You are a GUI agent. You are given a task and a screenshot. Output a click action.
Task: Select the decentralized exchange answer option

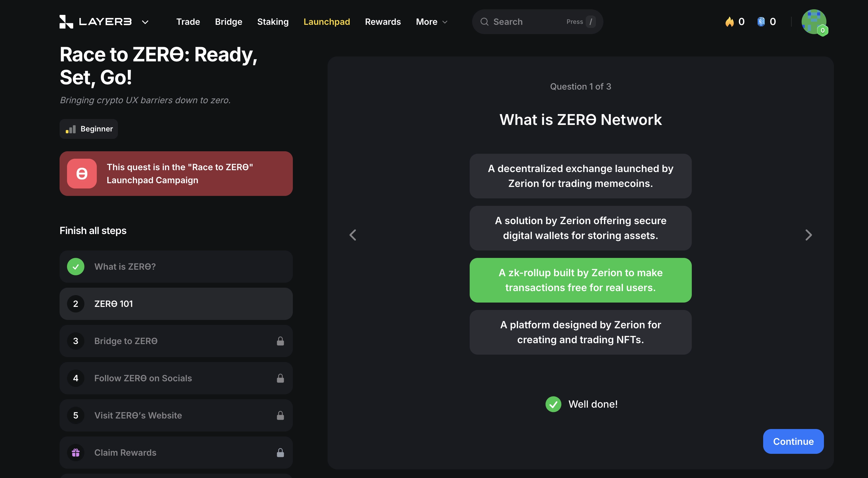click(580, 176)
